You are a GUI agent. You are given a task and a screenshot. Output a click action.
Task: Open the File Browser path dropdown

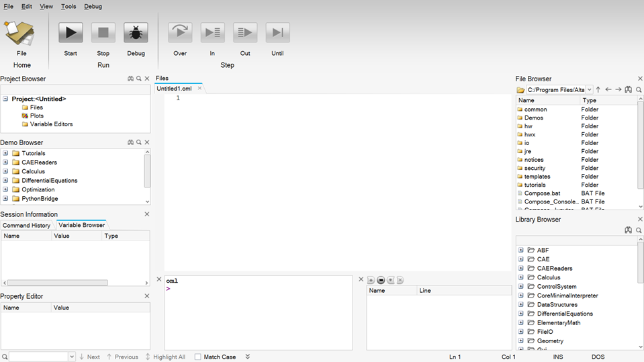click(589, 89)
